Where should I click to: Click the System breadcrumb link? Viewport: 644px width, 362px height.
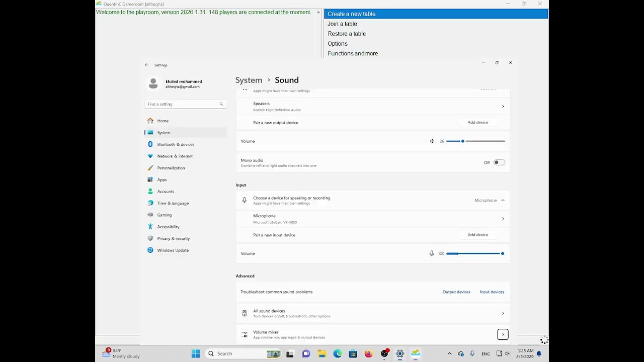249,80
